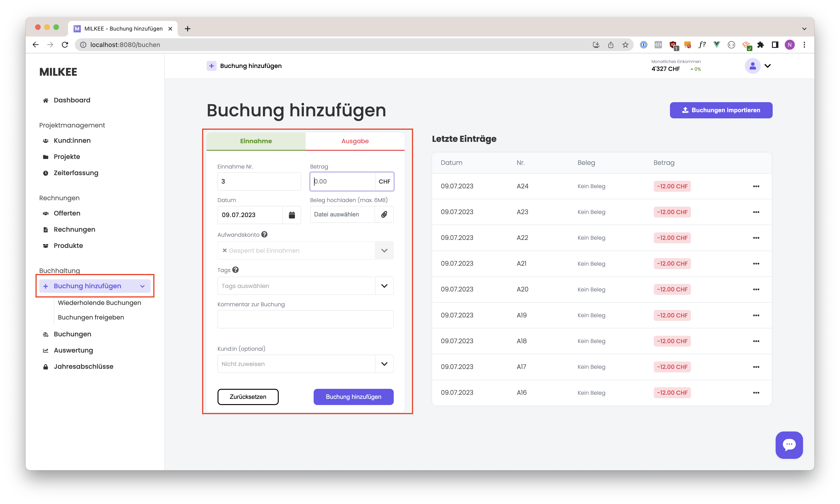Click the paperclip file attach icon
The image size is (840, 504).
[384, 214]
